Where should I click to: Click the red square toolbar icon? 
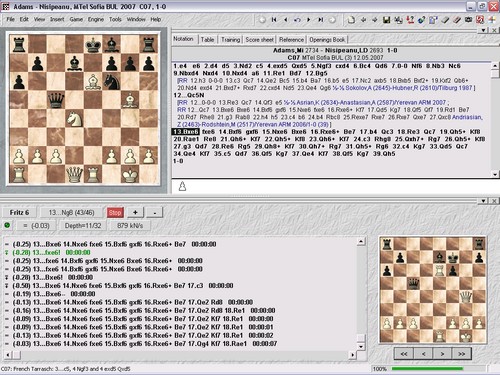coord(480,20)
